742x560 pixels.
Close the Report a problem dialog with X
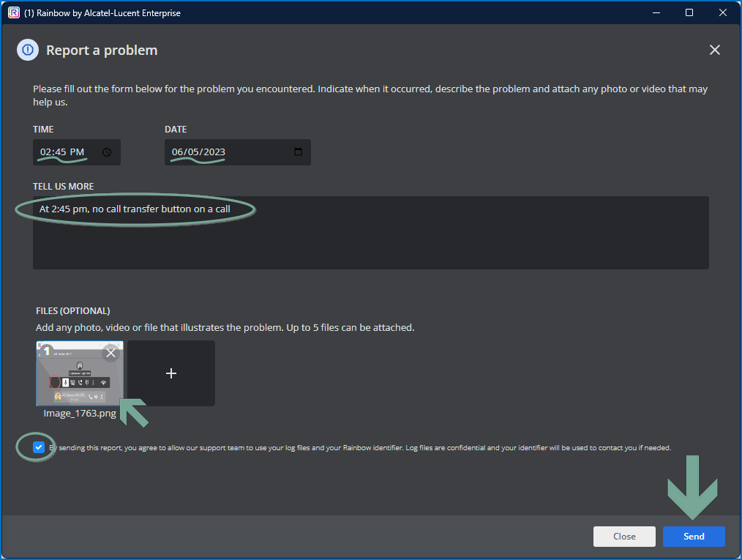[714, 50]
